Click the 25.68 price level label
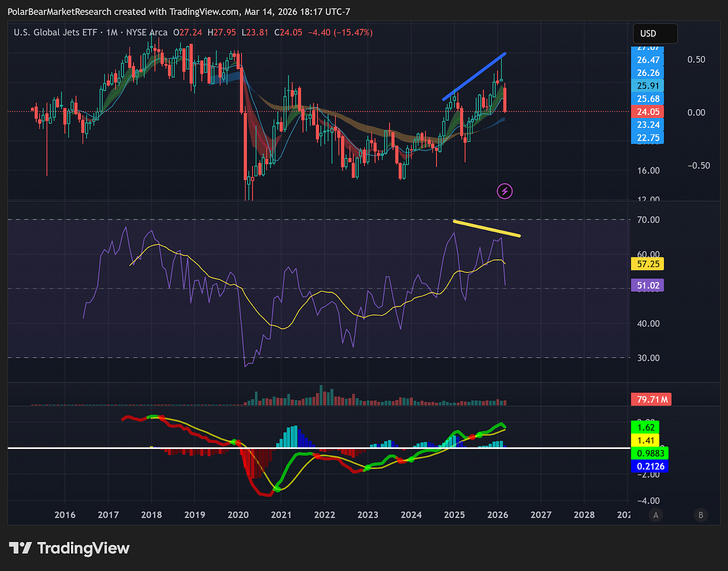 coord(647,99)
